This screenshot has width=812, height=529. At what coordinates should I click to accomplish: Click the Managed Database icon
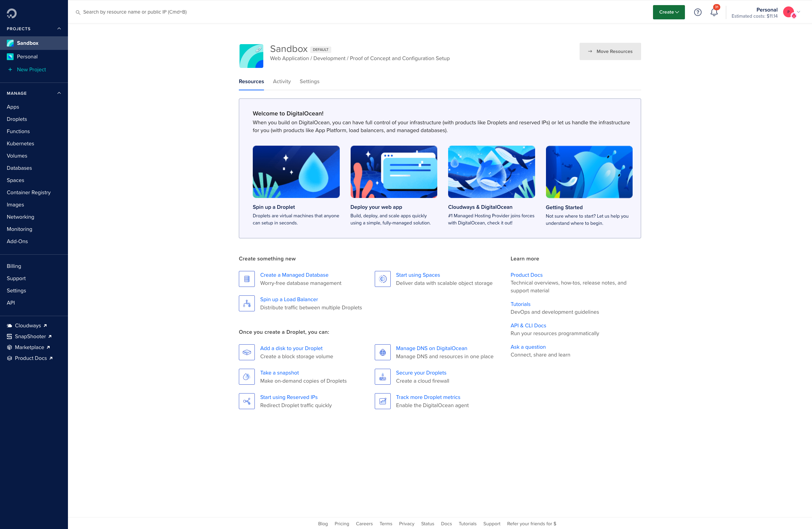(247, 279)
